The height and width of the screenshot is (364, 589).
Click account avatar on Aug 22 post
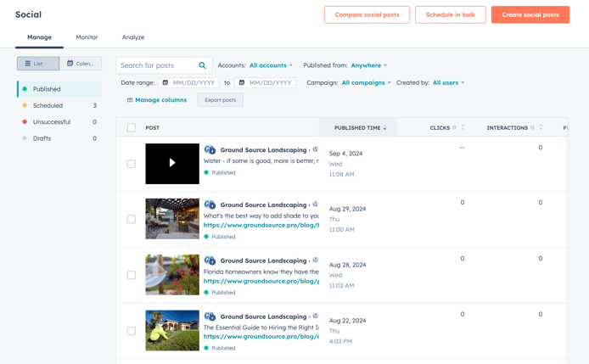tap(210, 316)
